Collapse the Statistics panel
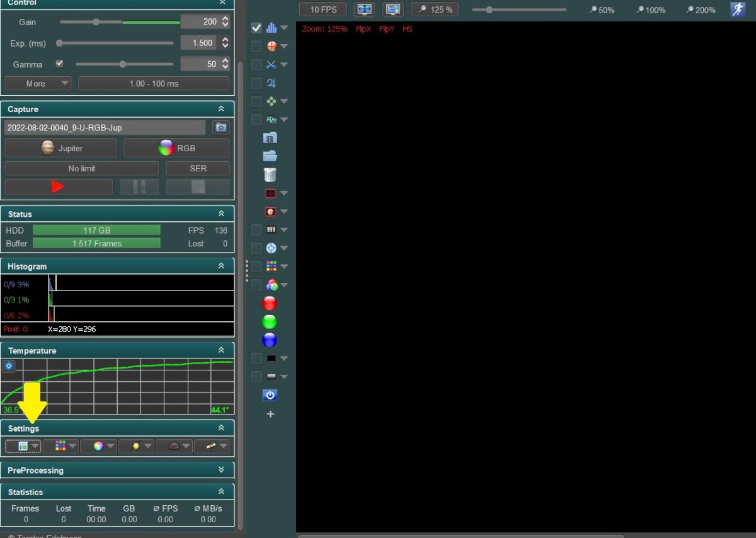This screenshot has width=756, height=538. pos(221,491)
